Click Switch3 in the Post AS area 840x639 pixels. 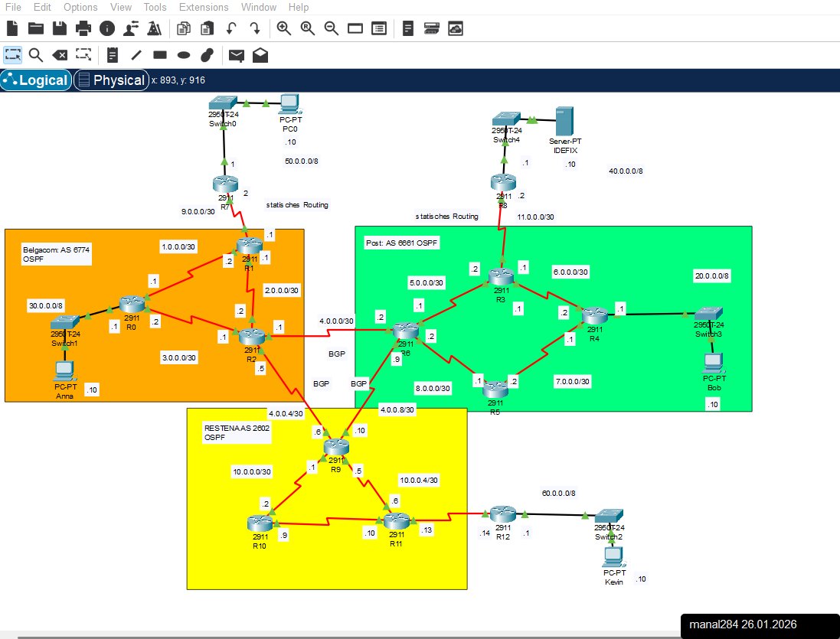point(707,314)
